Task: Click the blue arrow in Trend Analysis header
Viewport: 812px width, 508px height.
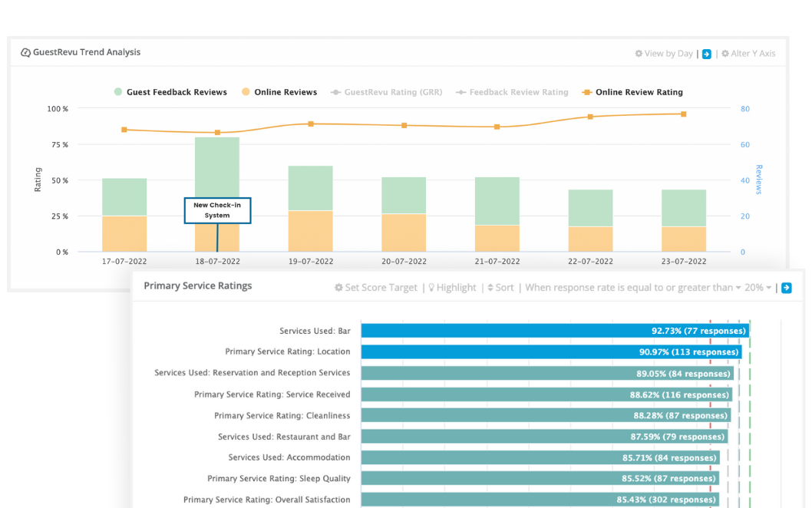Action: coord(706,54)
